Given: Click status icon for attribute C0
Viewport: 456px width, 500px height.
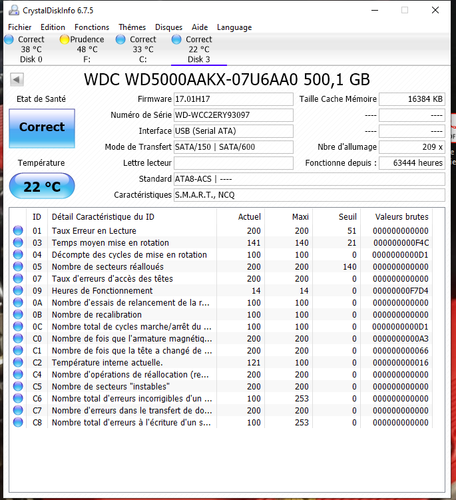Looking at the screenshot, I should coord(18,338).
